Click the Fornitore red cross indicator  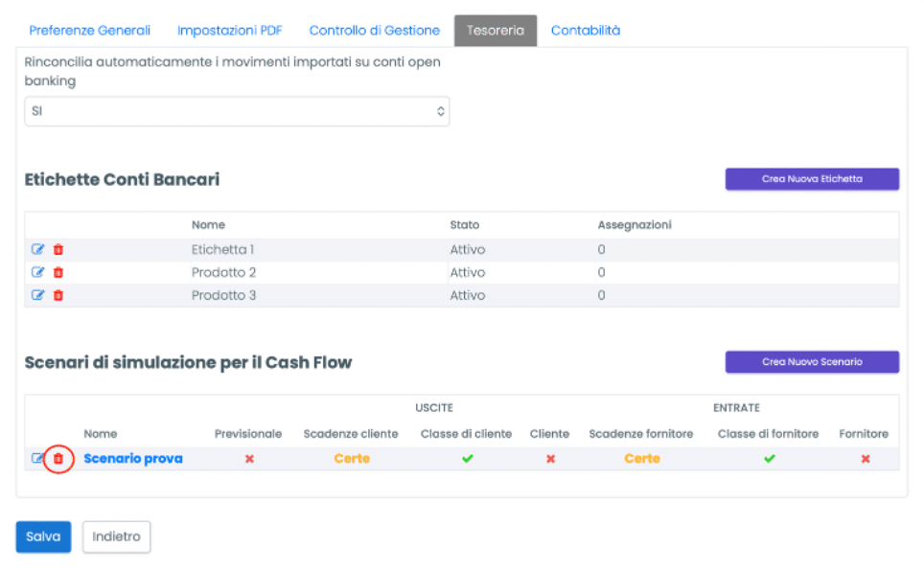pos(865,459)
